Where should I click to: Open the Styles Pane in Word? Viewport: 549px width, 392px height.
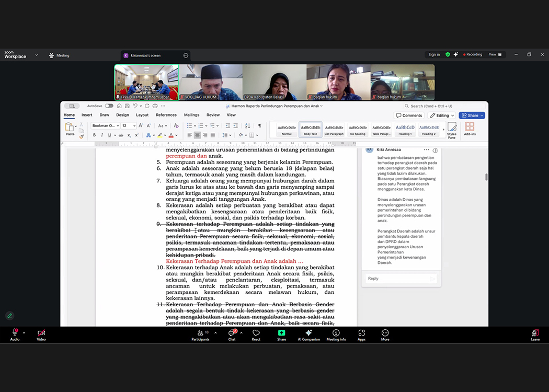click(x=452, y=129)
